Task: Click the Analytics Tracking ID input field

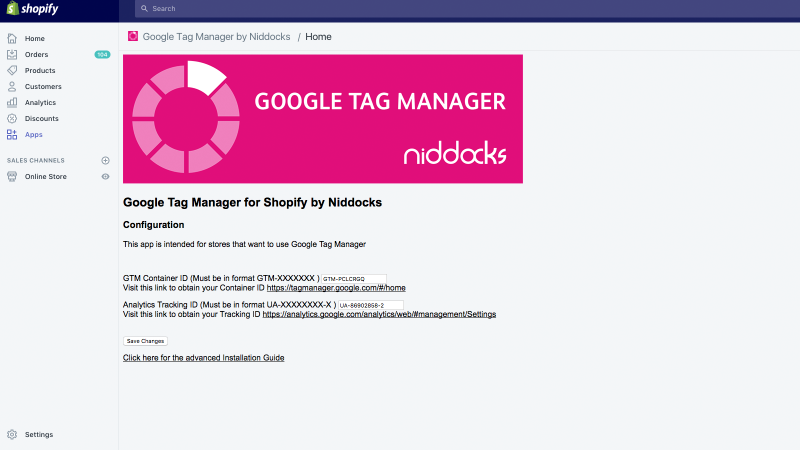Action: [371, 305]
